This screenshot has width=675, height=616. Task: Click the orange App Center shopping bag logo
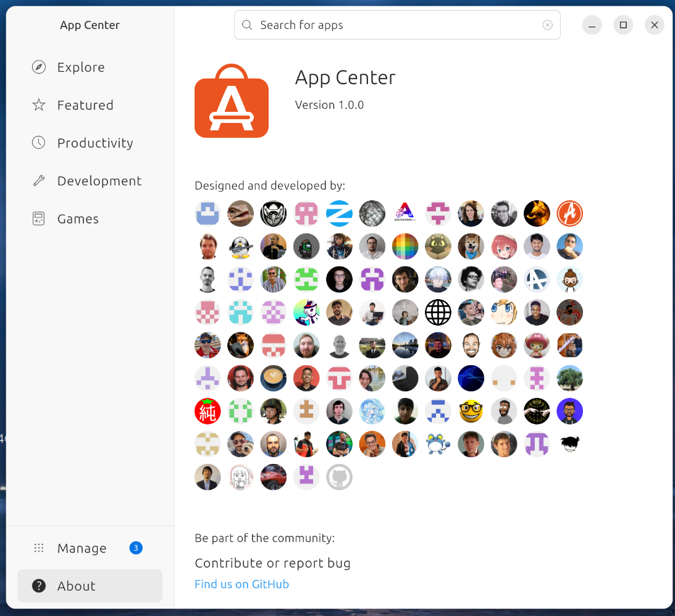(x=232, y=101)
